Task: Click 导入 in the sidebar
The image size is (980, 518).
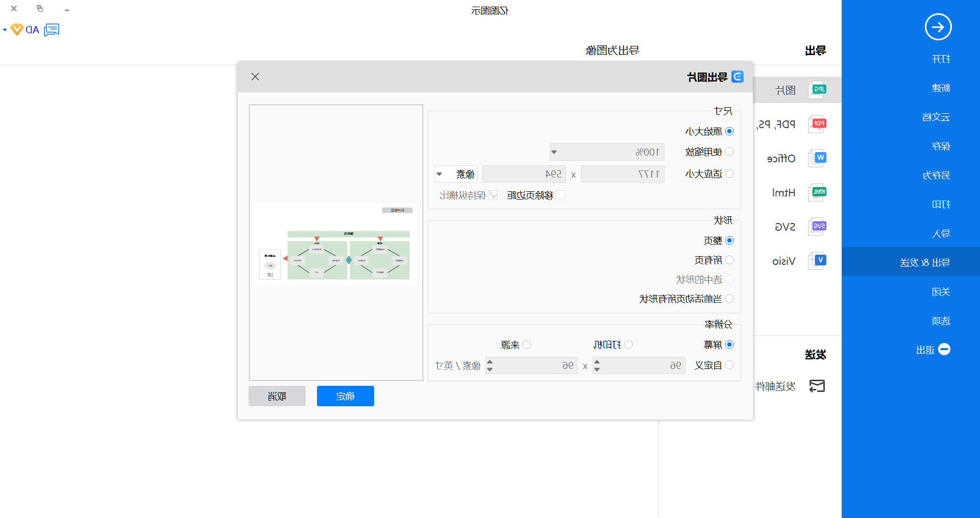Action: 941,234
